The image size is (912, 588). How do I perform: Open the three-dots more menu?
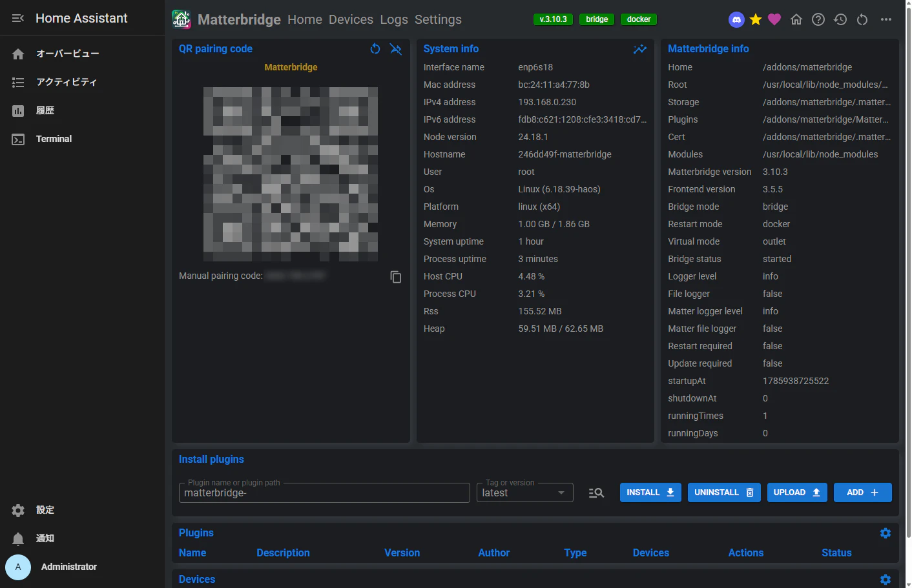886,19
